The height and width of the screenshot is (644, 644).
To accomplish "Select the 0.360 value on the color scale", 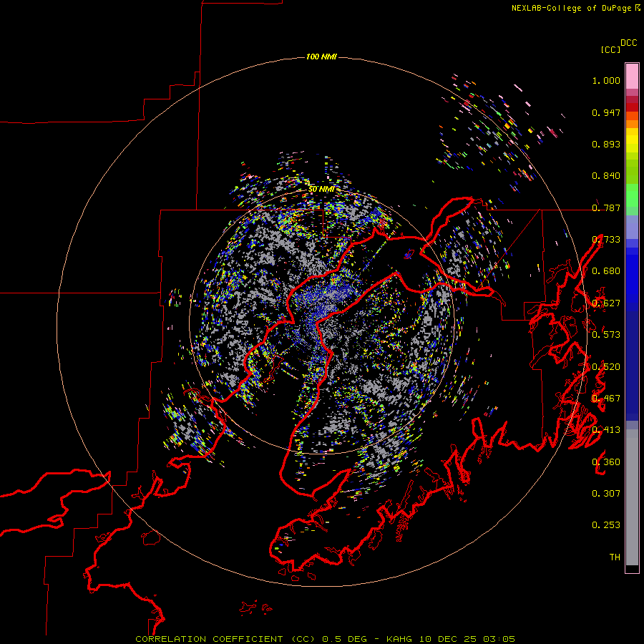I will coord(606,462).
